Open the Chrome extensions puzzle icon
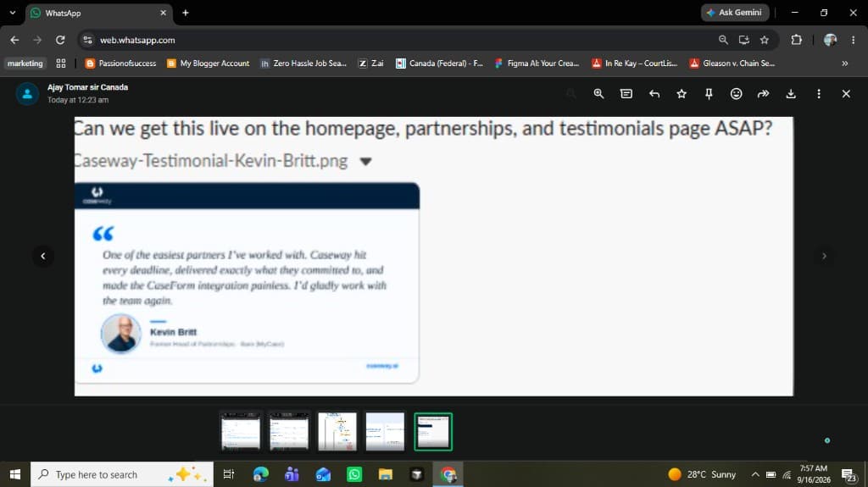Viewport: 868px width, 487px height. (796, 40)
